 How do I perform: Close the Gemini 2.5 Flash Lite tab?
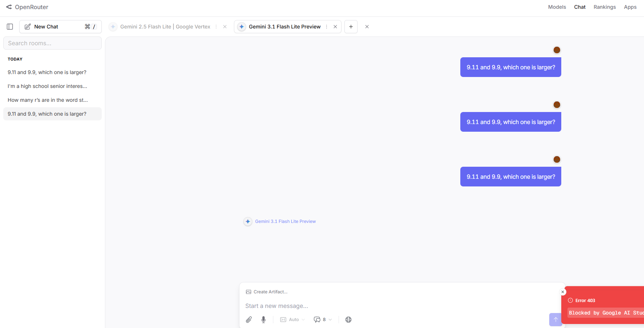pyautogui.click(x=225, y=27)
